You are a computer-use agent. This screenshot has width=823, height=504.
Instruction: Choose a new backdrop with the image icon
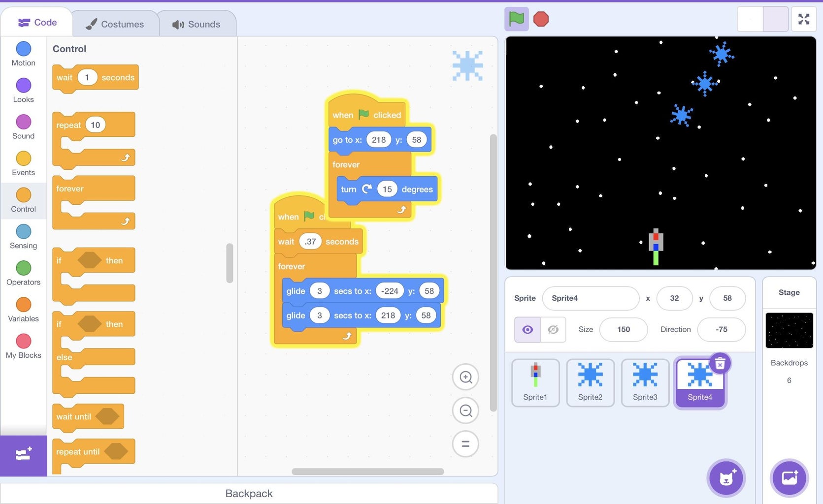point(789,477)
